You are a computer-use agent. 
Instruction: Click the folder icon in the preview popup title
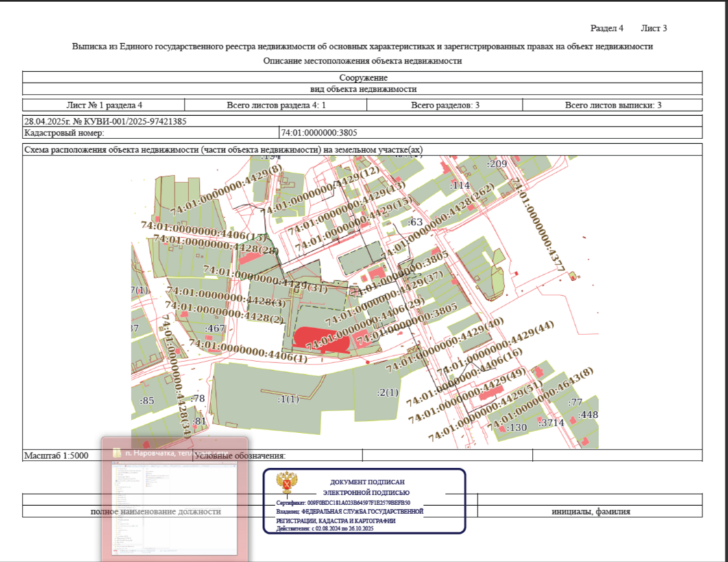[117, 452]
